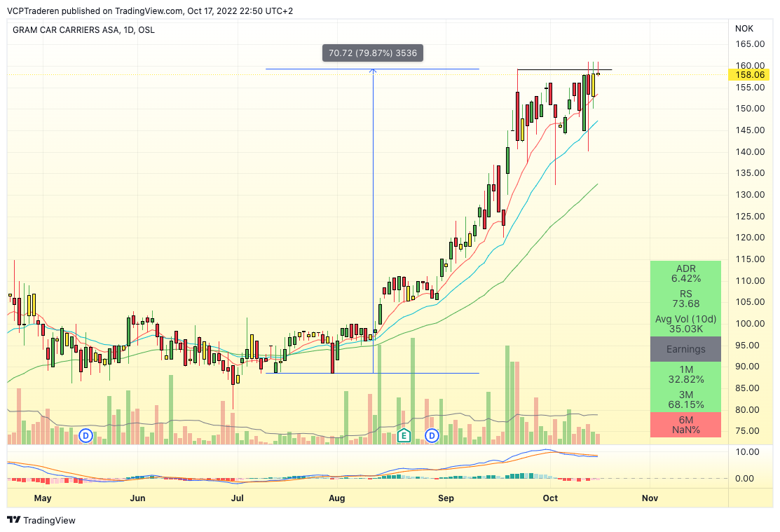The image size is (780, 532).
Task: Click the 145.00 price axis label
Action: click(750, 130)
